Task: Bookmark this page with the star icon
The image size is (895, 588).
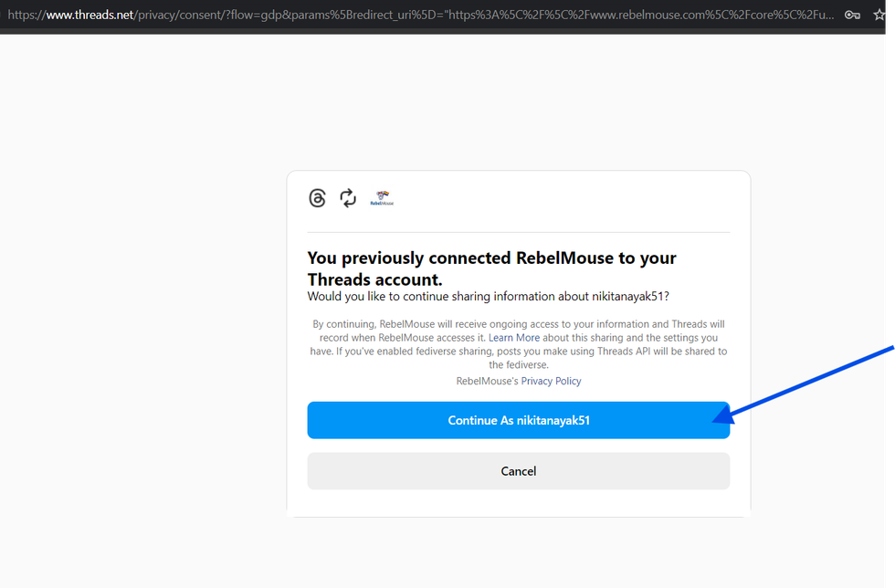Action: 879,15
